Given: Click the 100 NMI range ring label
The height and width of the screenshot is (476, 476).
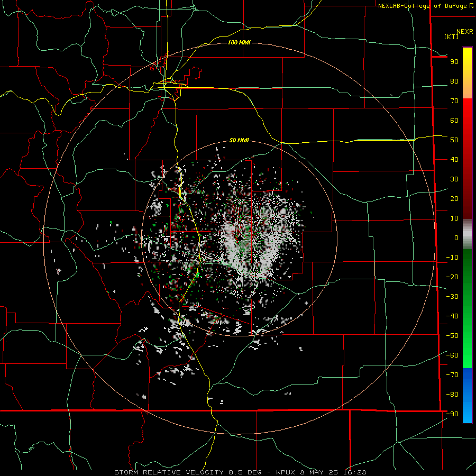Looking at the screenshot, I should click(239, 42).
